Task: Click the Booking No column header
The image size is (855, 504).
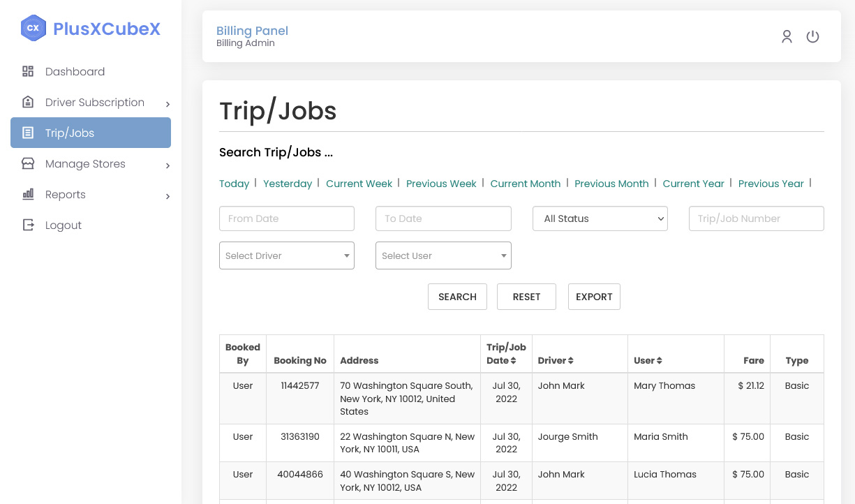Action: pos(300,361)
